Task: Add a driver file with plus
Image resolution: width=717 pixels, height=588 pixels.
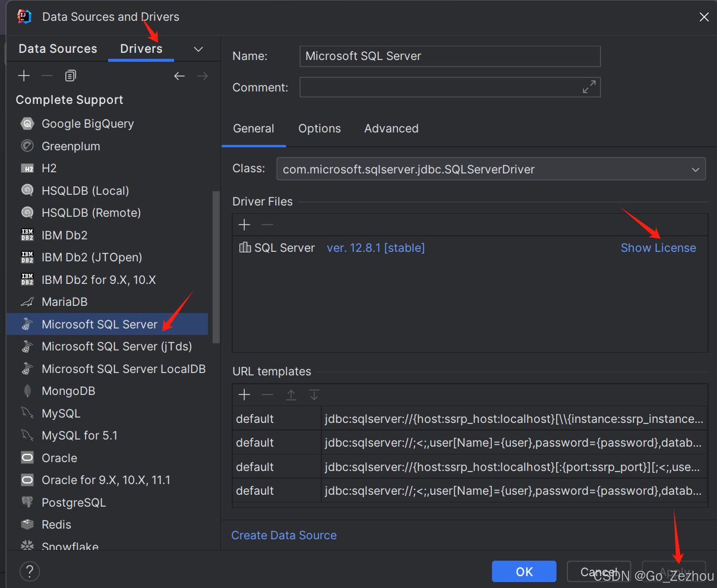Action: click(244, 225)
